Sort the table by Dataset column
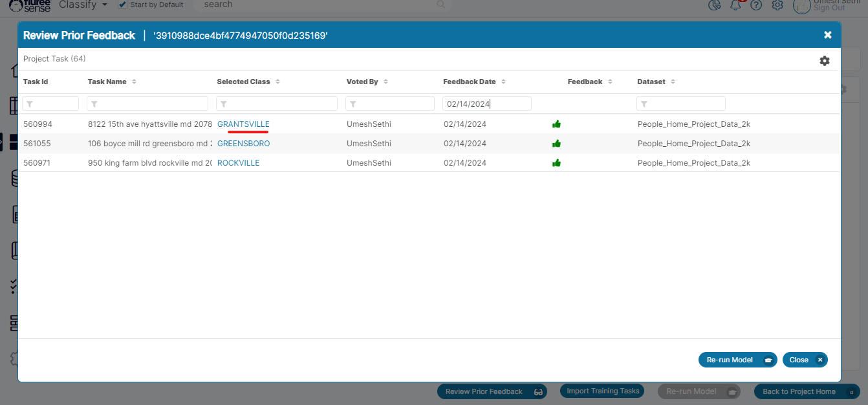 click(x=673, y=82)
